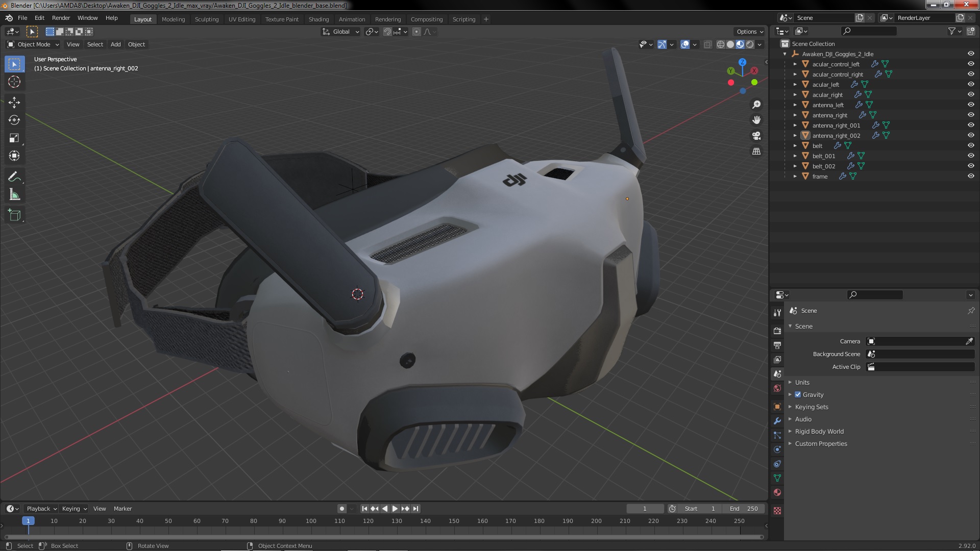Collapse the Awaken_DJI_Goggles_2_Idle collection
The height and width of the screenshot is (551, 980).
point(785,54)
